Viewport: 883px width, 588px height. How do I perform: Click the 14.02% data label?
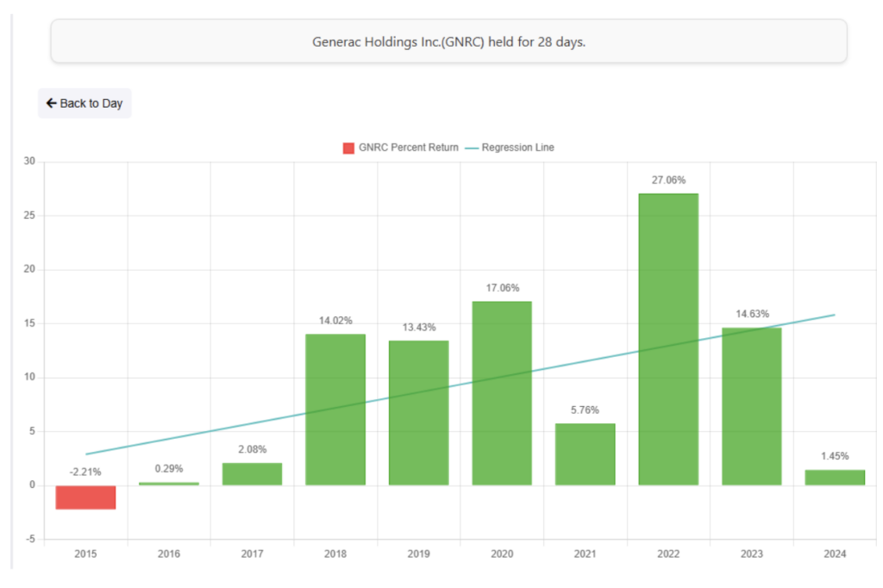tap(335, 321)
